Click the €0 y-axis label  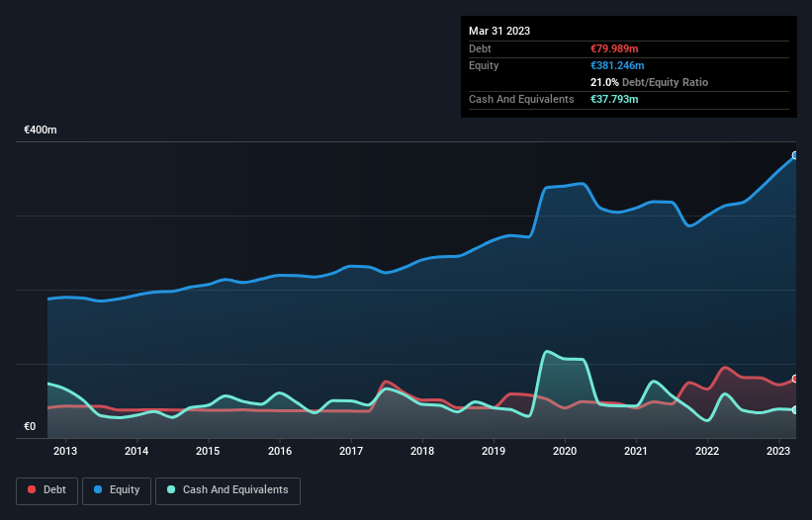[30, 426]
